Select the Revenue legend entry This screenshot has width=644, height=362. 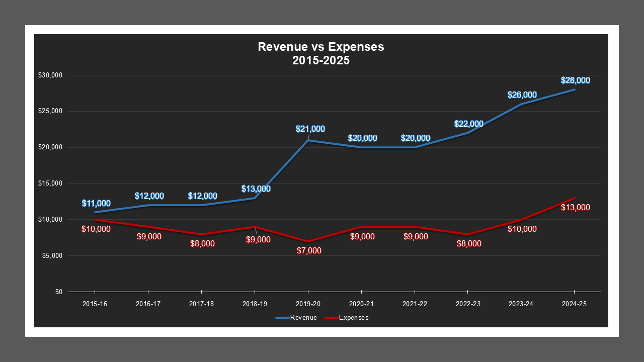click(x=303, y=317)
